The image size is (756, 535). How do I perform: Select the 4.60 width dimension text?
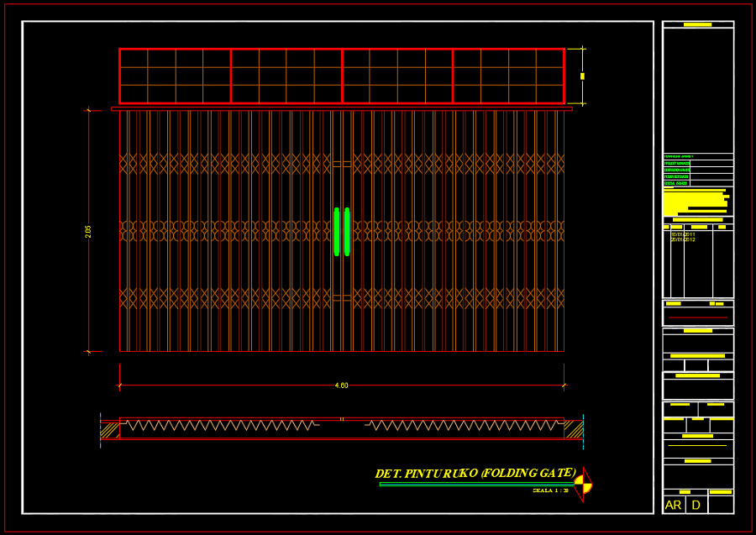[341, 386]
